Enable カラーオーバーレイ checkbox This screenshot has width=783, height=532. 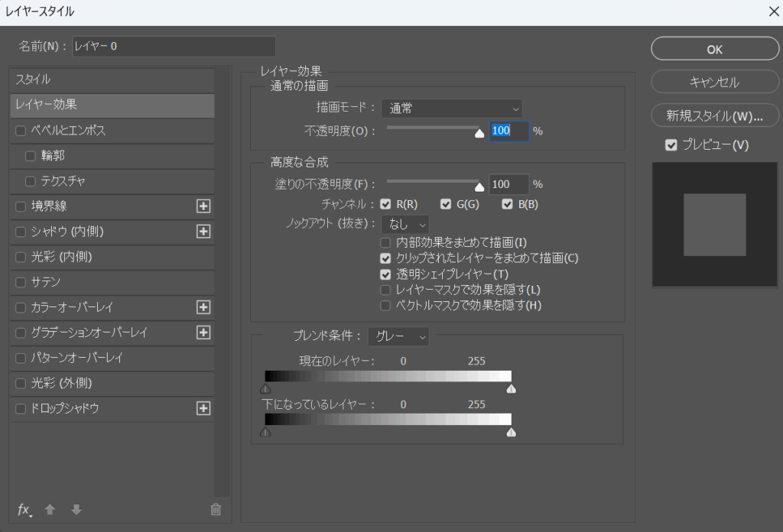(x=21, y=308)
